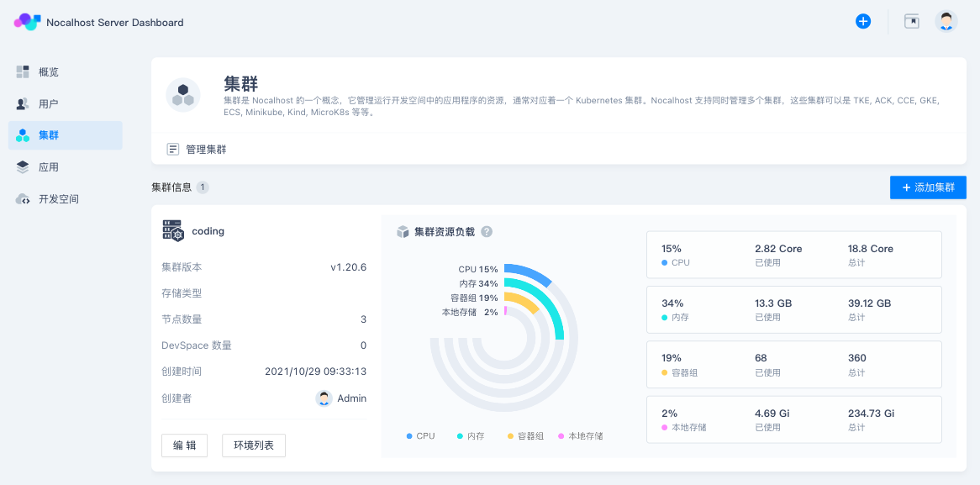Click the cluster count badge 1
980x485 pixels.
pos(203,187)
